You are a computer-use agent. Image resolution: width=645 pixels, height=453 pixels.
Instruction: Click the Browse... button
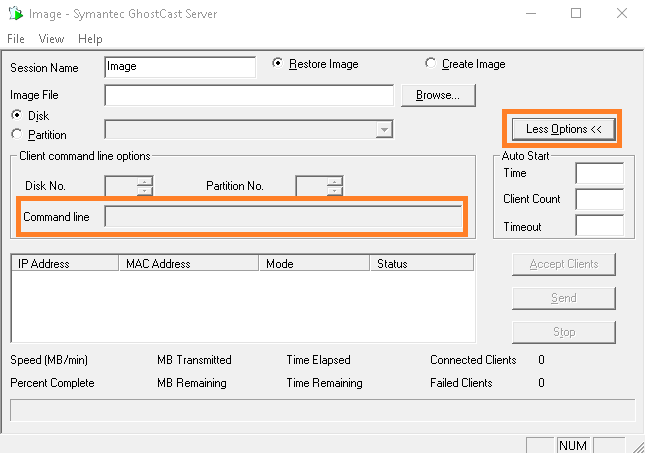[438, 95]
